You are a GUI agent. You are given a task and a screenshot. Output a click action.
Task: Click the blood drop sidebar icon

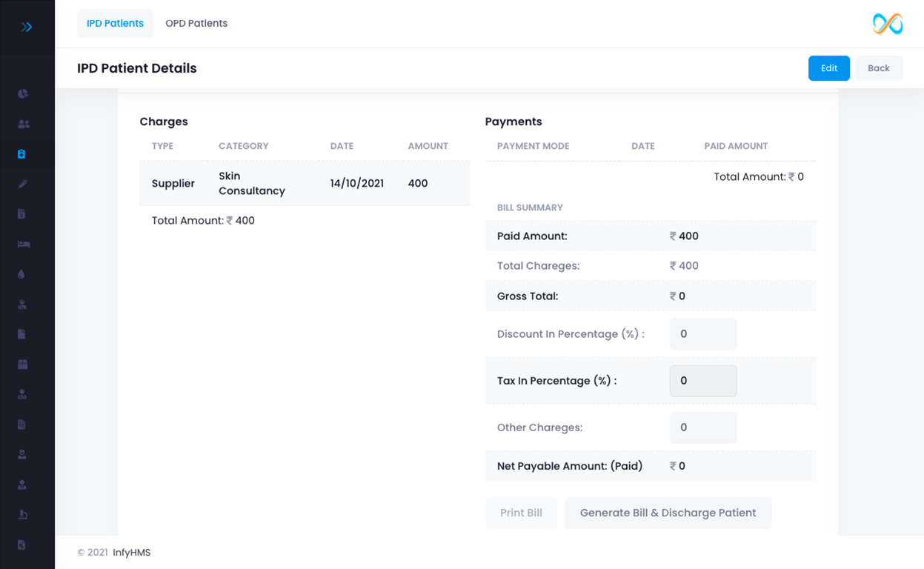coord(21,274)
